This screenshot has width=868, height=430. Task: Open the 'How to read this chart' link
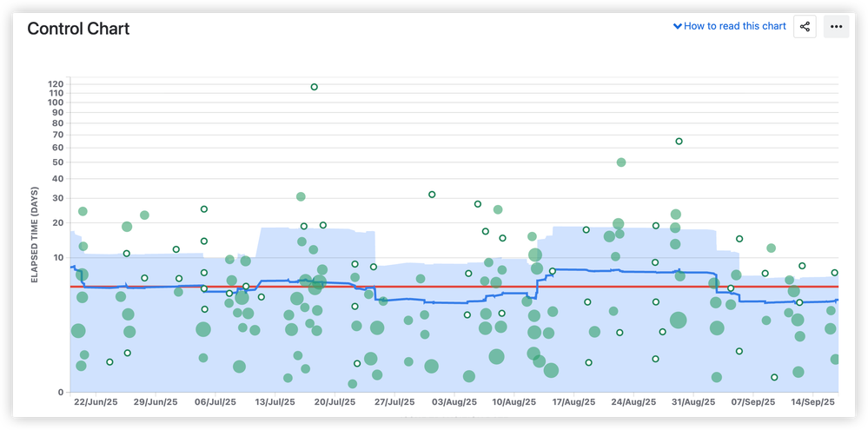[735, 26]
